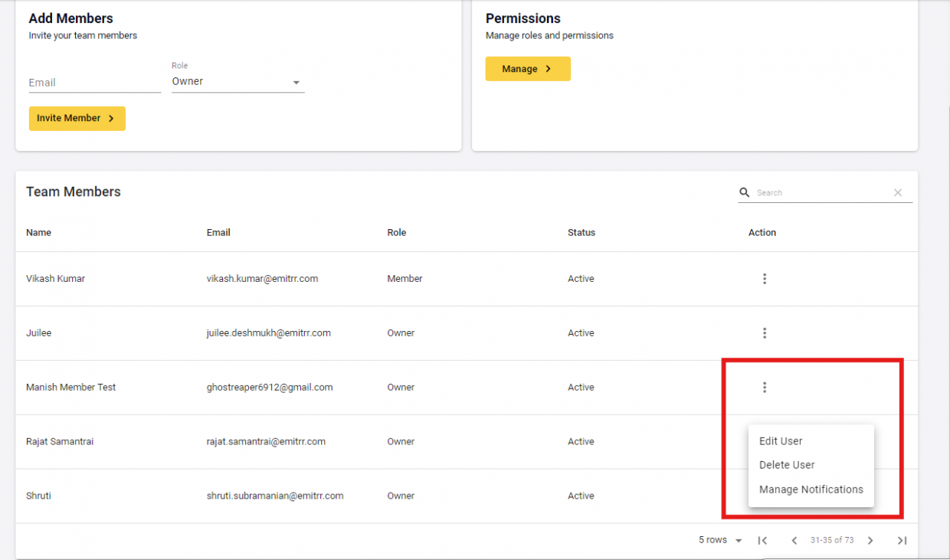Jump to the last page of results
This screenshot has width=950, height=560.
point(902,540)
